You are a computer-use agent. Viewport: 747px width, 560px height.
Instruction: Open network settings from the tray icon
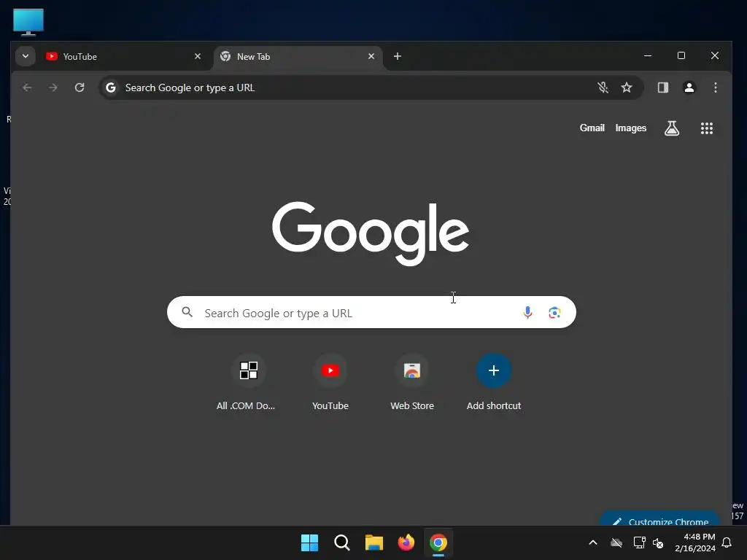click(639, 542)
